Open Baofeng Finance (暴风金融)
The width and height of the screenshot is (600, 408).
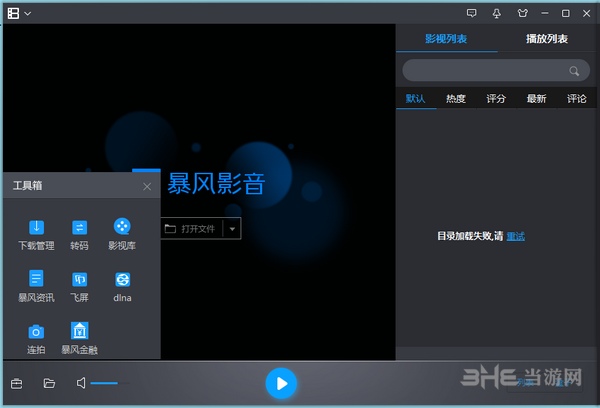[x=80, y=339]
